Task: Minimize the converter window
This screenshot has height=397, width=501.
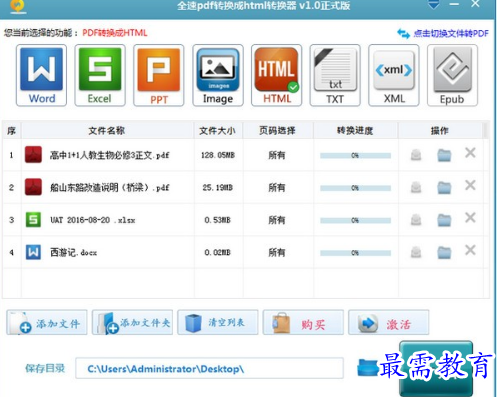Action: click(x=454, y=4)
